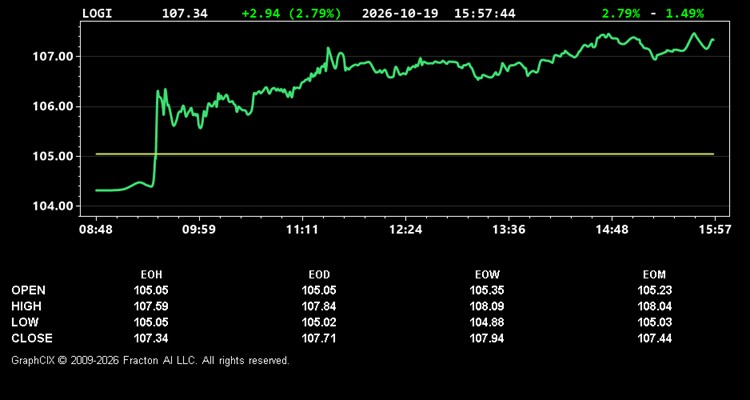Click the +2.94 (2.79%) change value
Screen dimensions: 750x400
pyautogui.click(x=292, y=13)
